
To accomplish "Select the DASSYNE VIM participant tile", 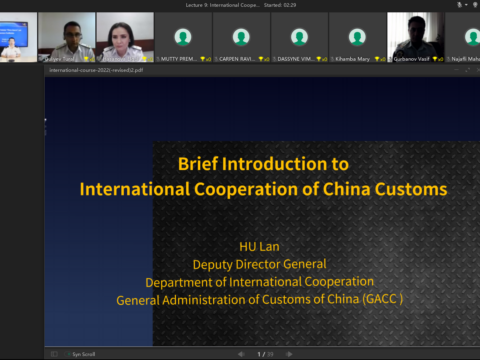I will pos(299,37).
